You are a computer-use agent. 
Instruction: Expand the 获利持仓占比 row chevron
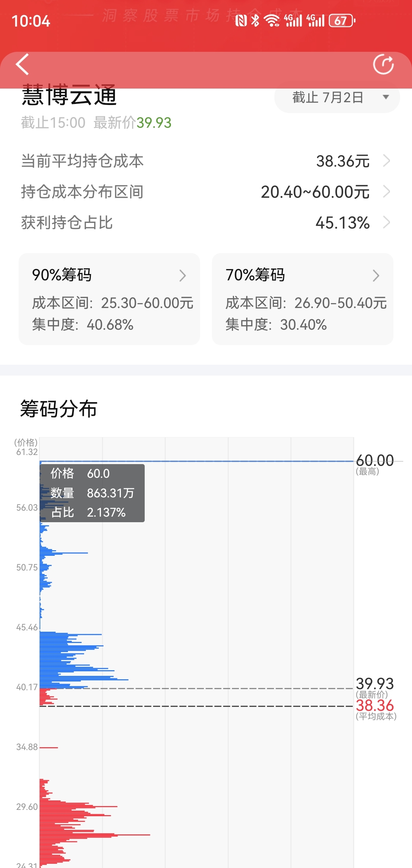click(x=386, y=222)
